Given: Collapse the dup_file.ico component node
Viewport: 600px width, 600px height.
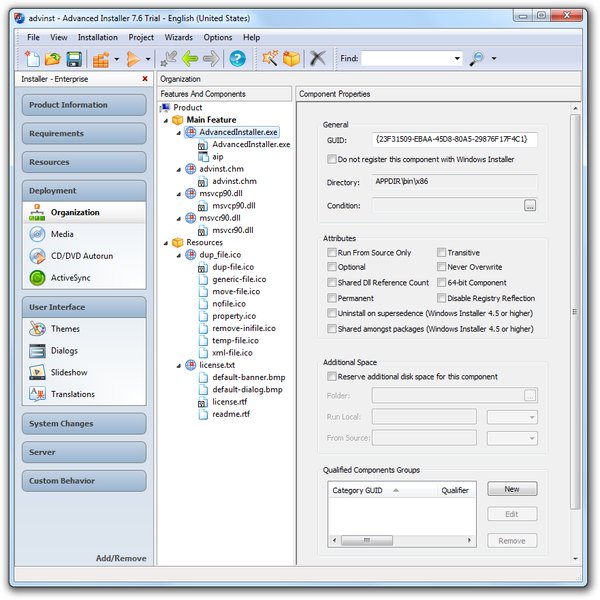Looking at the screenshot, I should pos(179,255).
